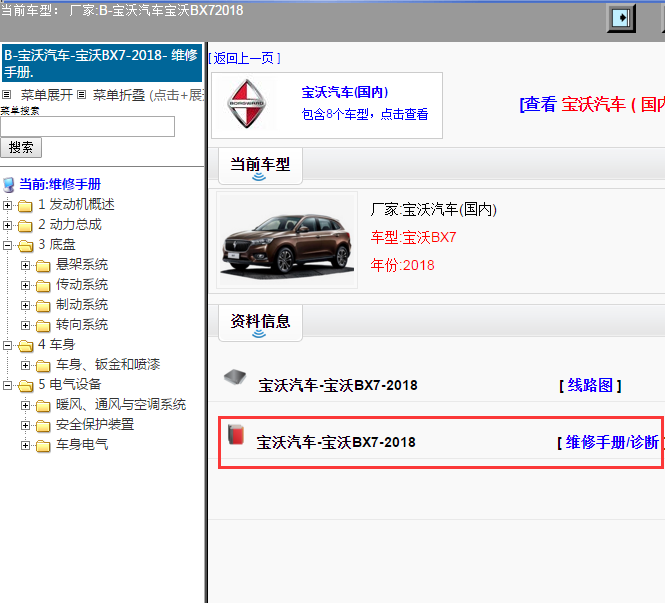This screenshot has height=603, width=665.
Task: Click folder icon next to 传动系统
Action: [x=43, y=285]
